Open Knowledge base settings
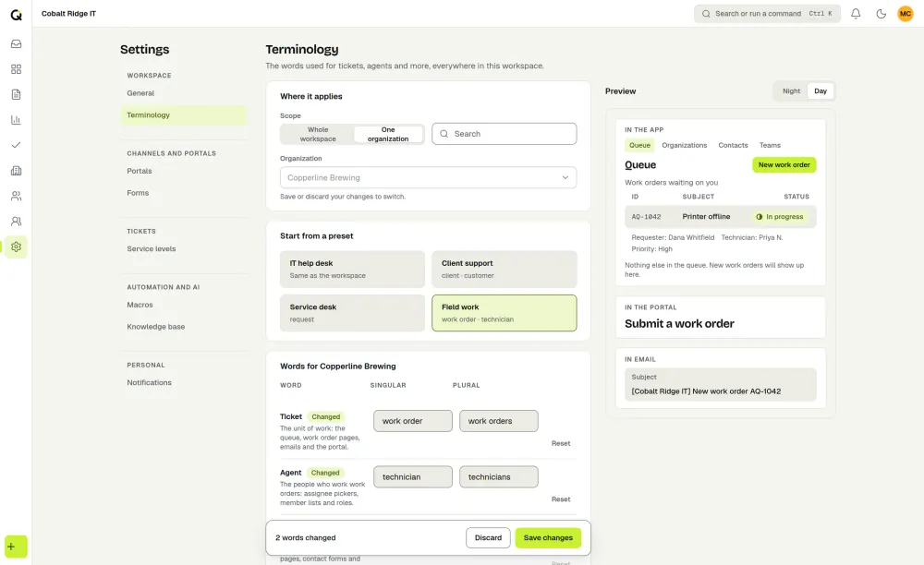The image size is (924, 565). coord(183,326)
